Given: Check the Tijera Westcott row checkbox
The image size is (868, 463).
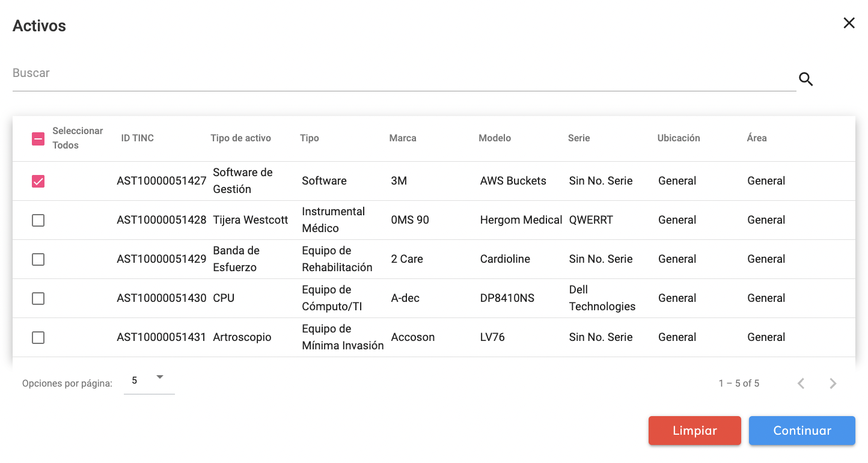Looking at the screenshot, I should point(38,220).
